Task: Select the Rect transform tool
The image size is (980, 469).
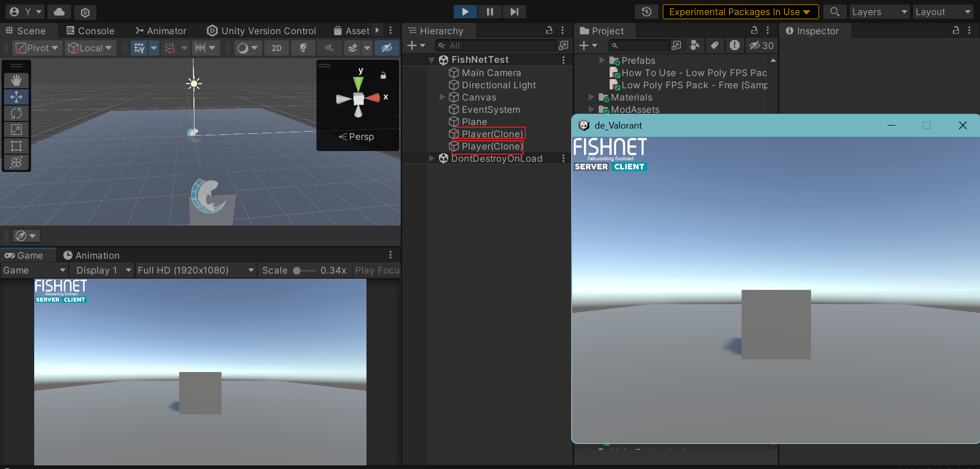Action: [x=16, y=146]
